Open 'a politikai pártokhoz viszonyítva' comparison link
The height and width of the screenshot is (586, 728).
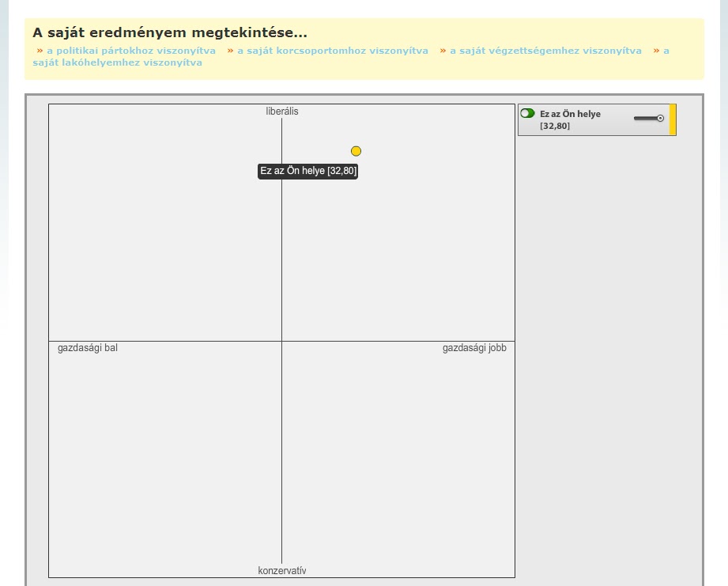[x=131, y=51]
